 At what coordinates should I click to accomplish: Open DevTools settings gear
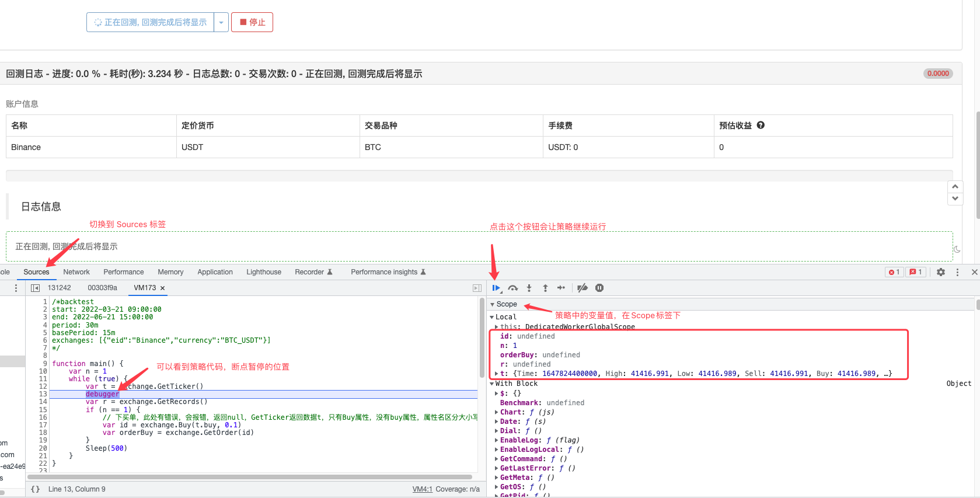click(x=941, y=272)
